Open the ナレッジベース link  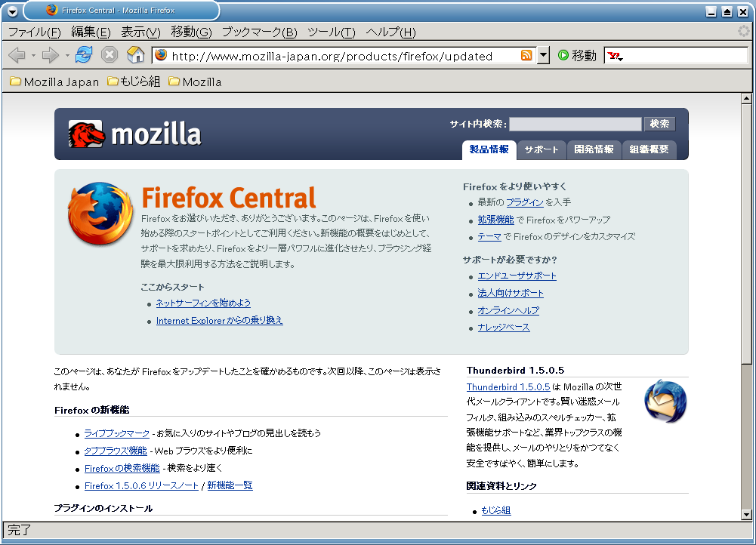pyautogui.click(x=503, y=328)
